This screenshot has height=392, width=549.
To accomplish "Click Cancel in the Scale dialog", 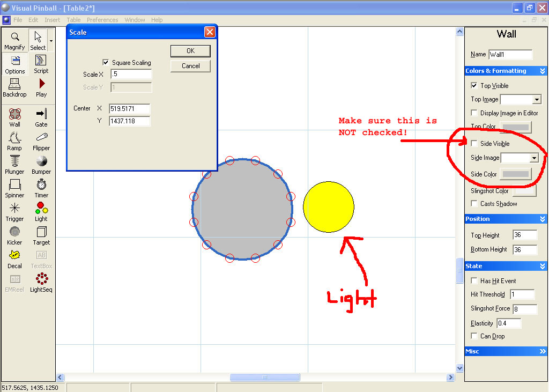I will [190, 66].
